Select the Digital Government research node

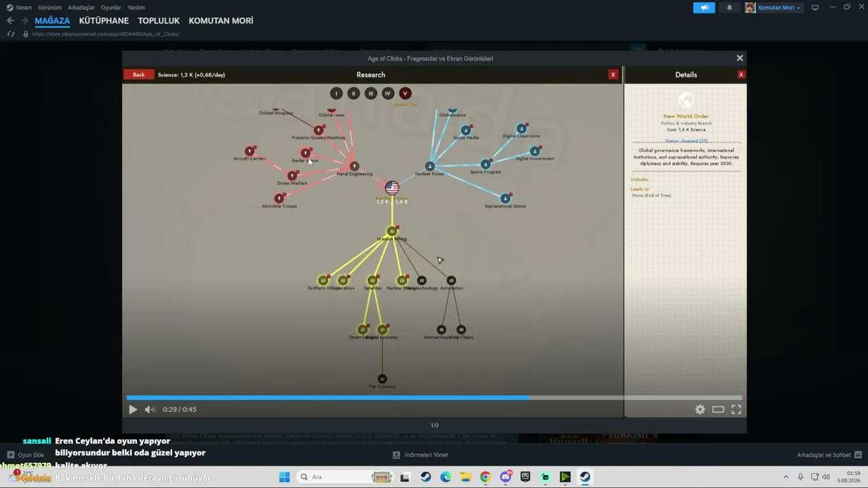tap(534, 151)
